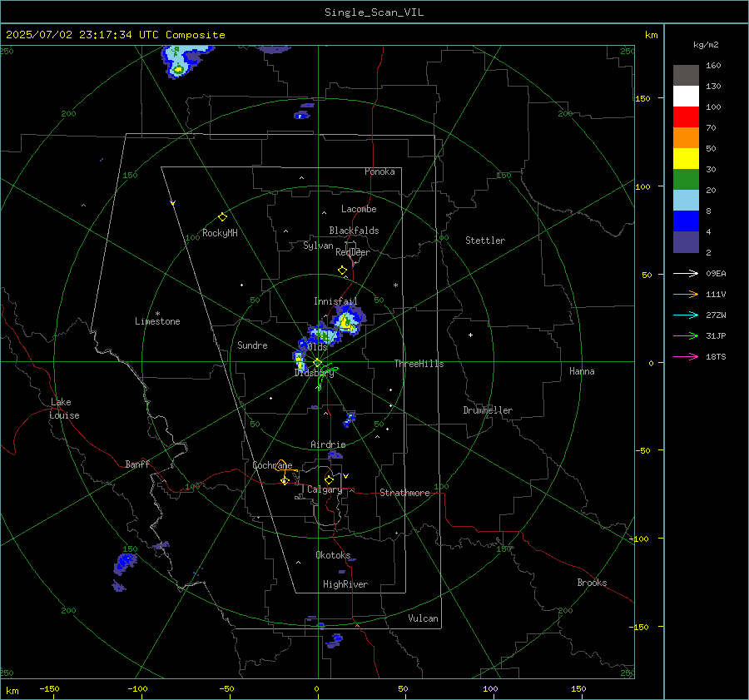Viewport: 749px width, 700px height.
Task: Click the Innisfail city label
Action: coord(335,301)
